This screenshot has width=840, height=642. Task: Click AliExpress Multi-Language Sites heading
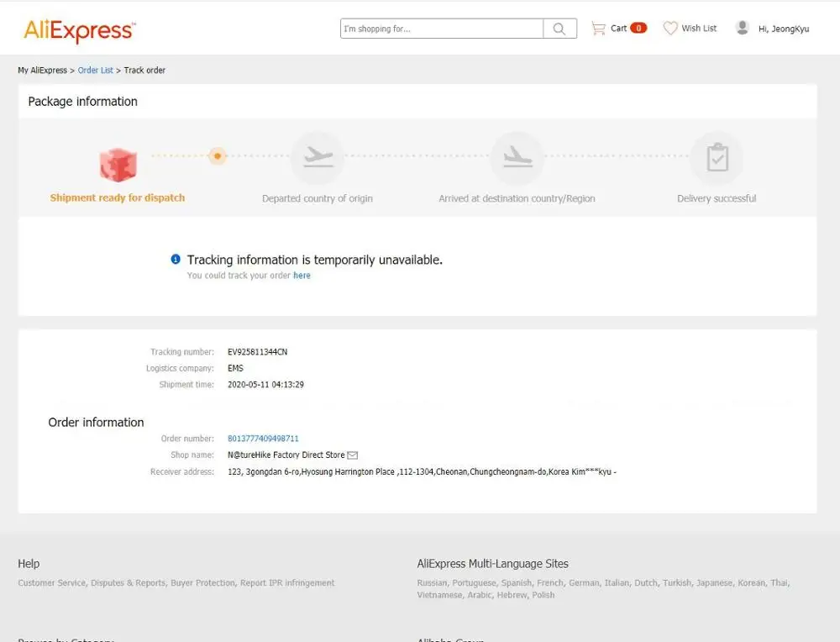tap(492, 564)
